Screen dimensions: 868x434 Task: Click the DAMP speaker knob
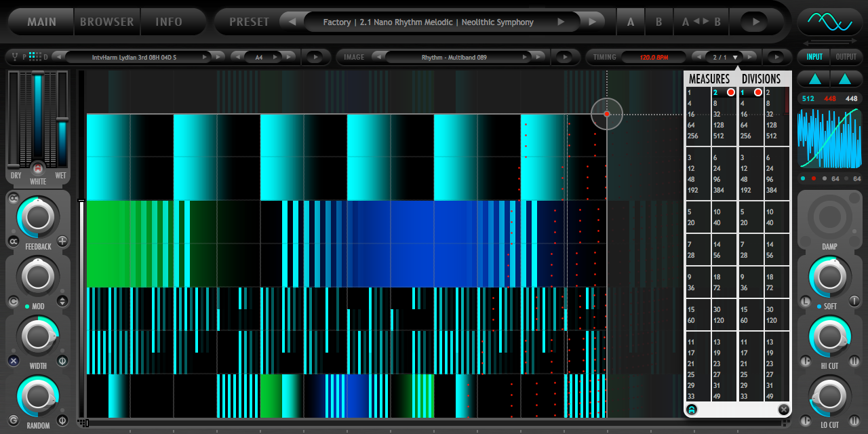pos(829,216)
